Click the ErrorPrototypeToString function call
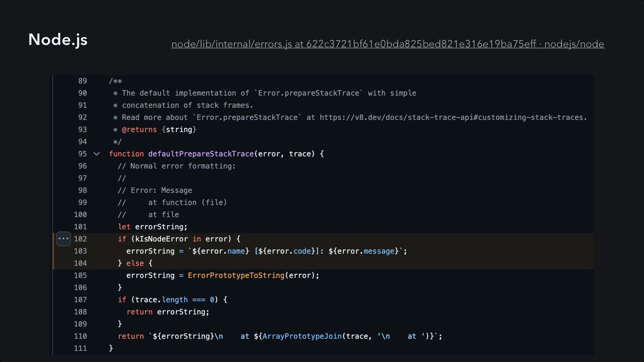644x362 pixels. point(236,276)
